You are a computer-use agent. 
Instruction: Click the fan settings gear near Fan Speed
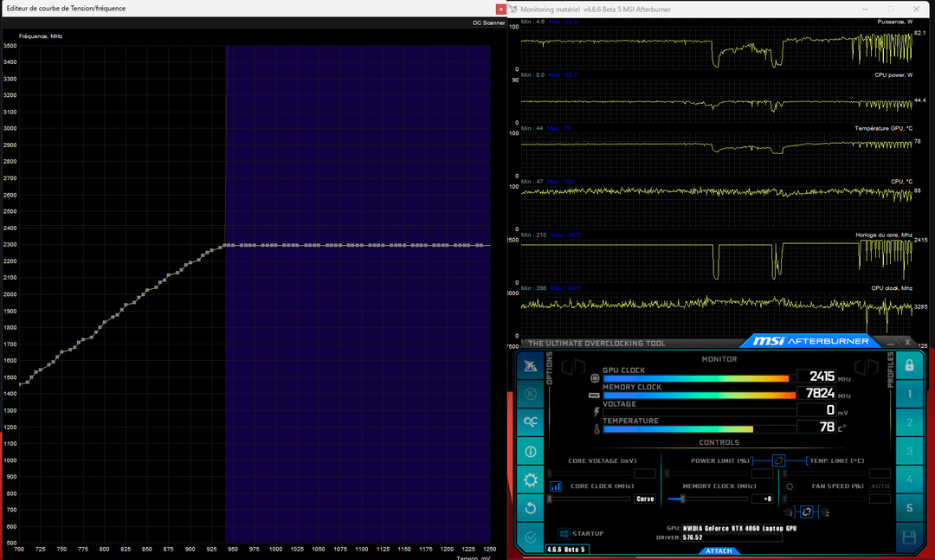tap(790, 486)
